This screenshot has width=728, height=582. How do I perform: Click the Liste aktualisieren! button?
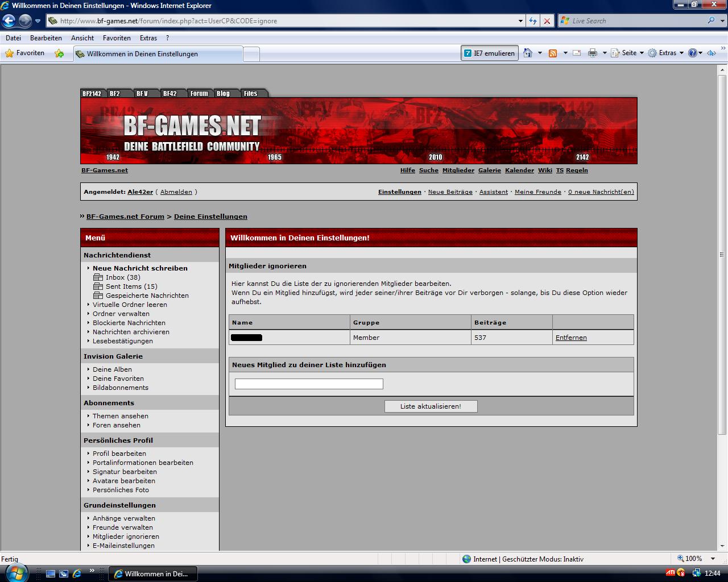tap(431, 406)
